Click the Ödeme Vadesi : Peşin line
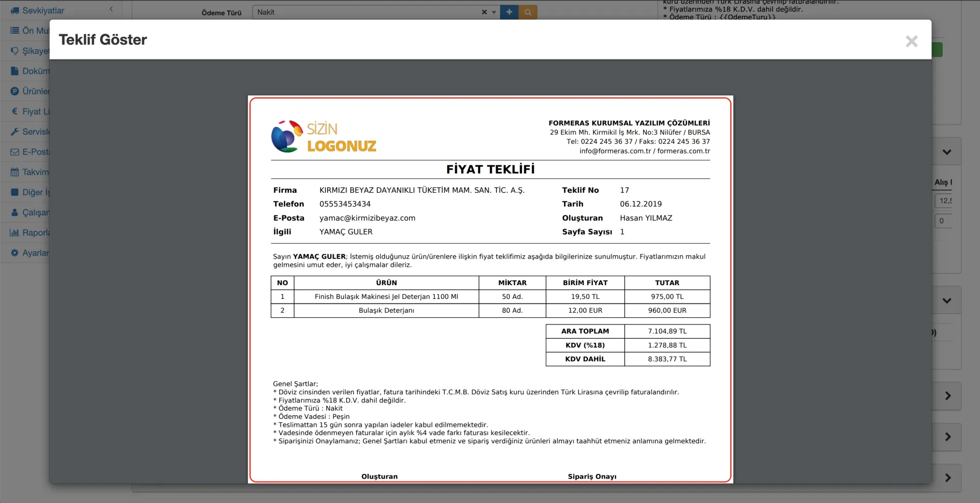 click(312, 417)
